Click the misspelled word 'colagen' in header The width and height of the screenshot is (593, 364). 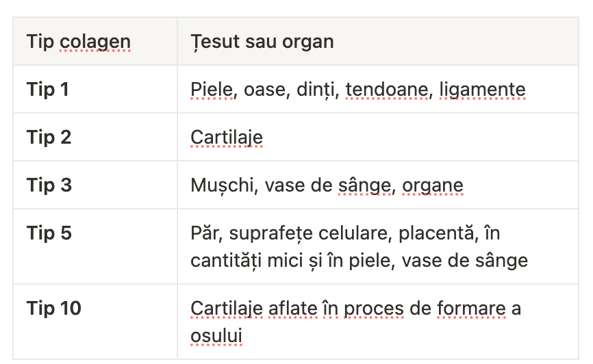95,42
